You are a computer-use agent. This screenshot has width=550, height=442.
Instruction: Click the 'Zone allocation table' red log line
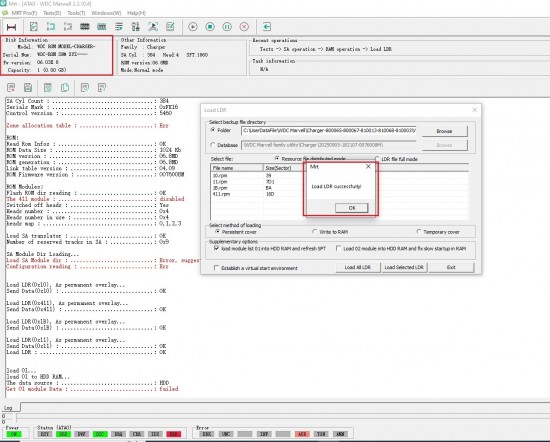tap(87, 126)
